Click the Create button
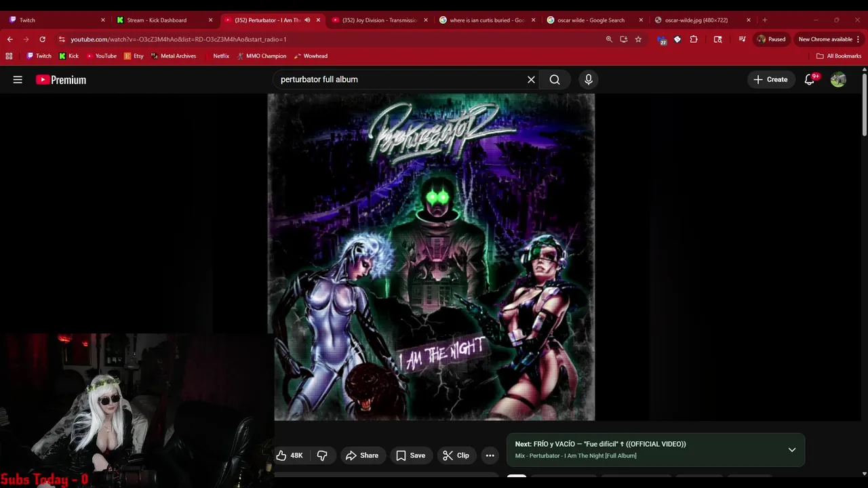 tap(770, 80)
